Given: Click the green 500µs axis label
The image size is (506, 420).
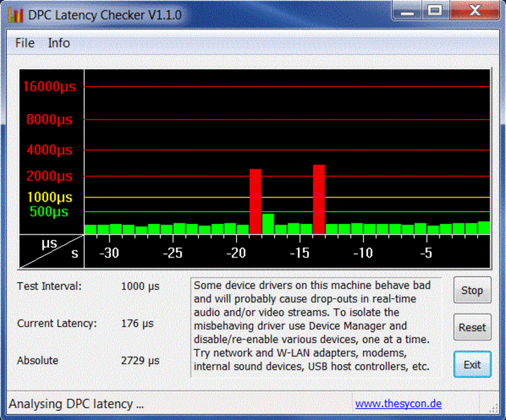Looking at the screenshot, I should point(49,211).
